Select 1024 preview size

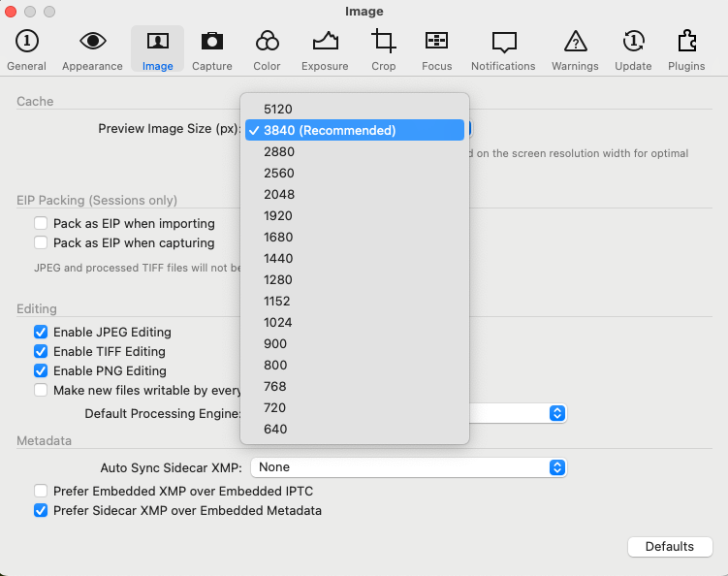click(x=355, y=323)
